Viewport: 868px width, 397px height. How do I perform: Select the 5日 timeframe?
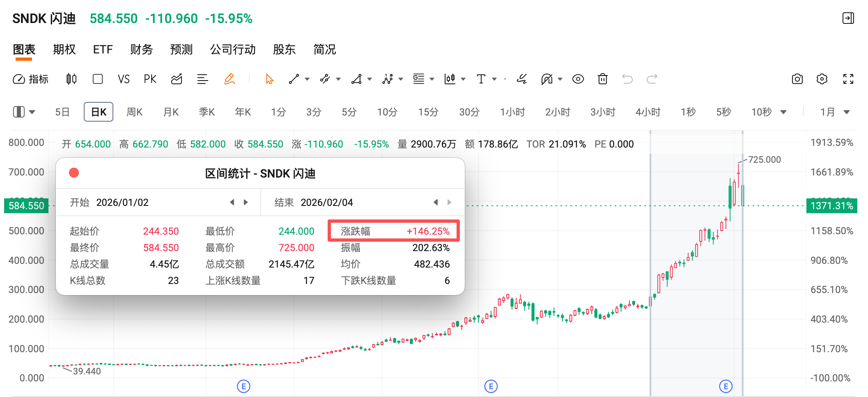(62, 112)
